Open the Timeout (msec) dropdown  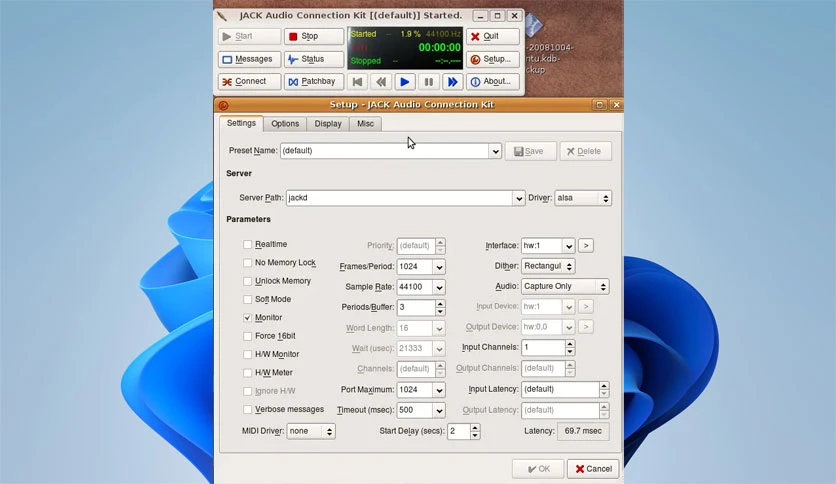(439, 410)
